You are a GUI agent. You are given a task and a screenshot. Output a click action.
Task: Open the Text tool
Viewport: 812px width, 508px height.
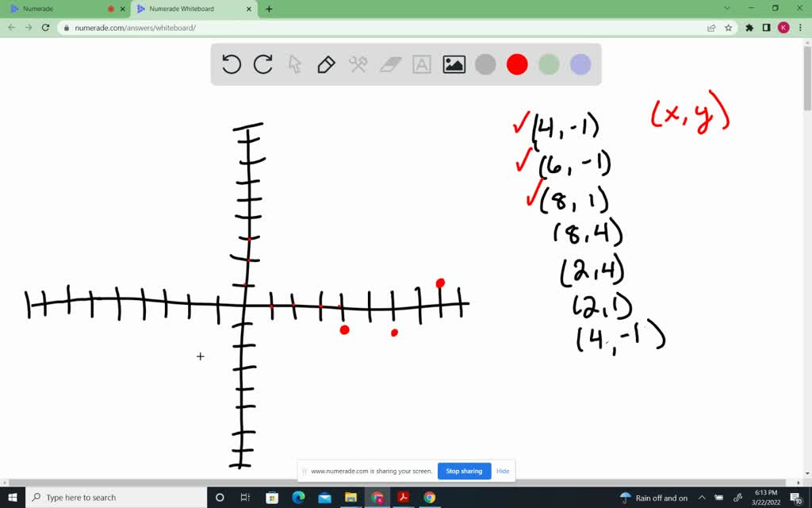click(421, 64)
